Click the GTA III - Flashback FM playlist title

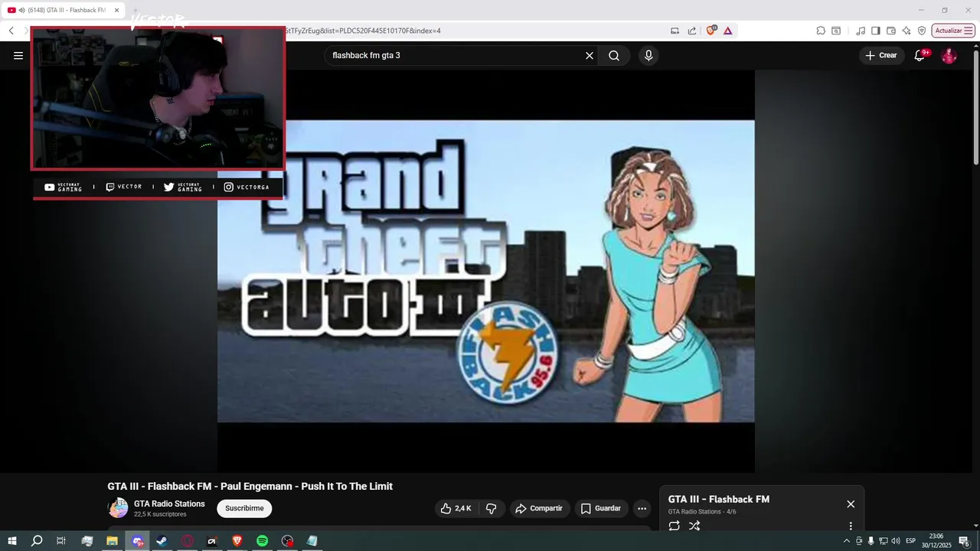[719, 499]
